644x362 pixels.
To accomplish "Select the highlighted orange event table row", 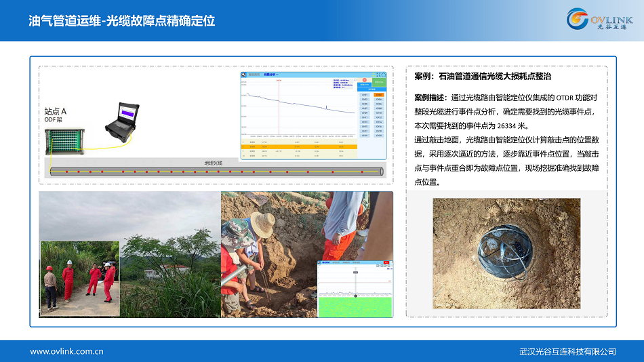I will (x=298, y=146).
